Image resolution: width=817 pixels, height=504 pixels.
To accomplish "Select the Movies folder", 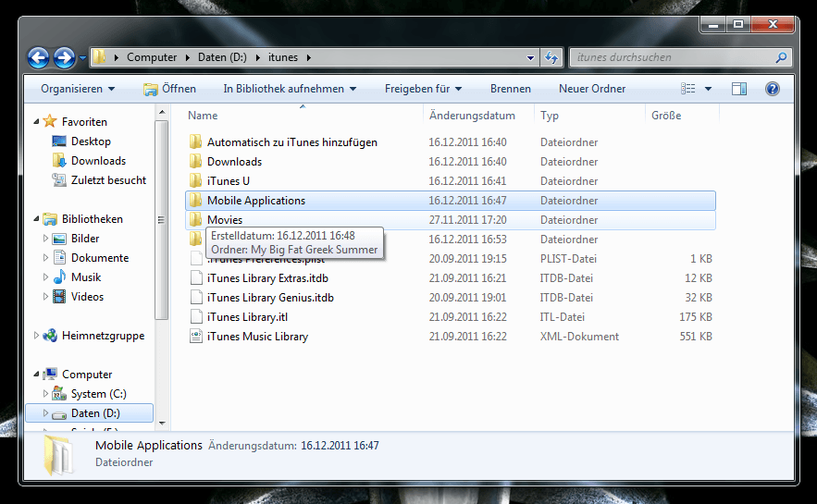I will (451, 220).
